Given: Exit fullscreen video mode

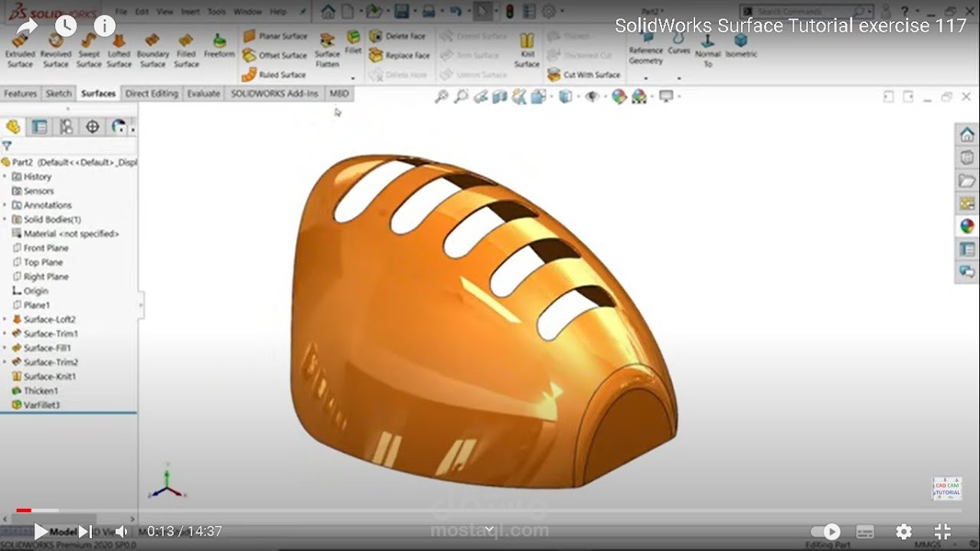Looking at the screenshot, I should tap(943, 531).
